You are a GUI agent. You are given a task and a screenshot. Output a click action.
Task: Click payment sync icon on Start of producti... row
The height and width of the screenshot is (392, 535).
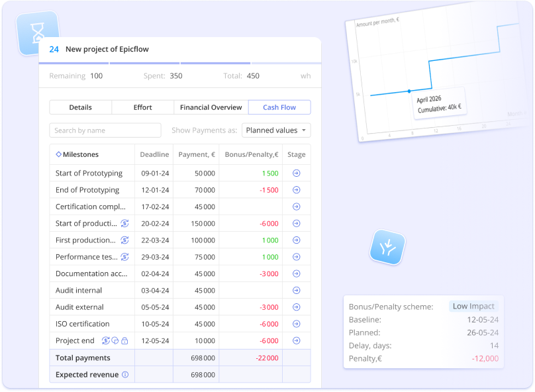(125, 223)
